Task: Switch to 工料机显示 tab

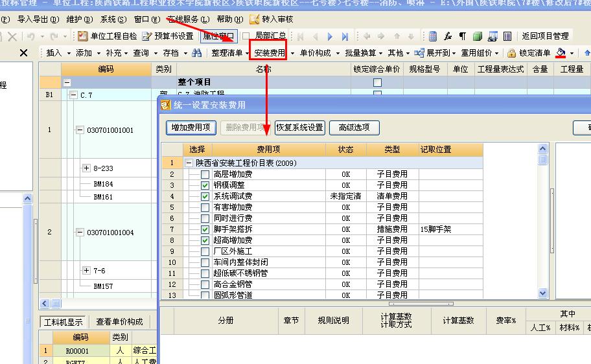Action: (63, 322)
